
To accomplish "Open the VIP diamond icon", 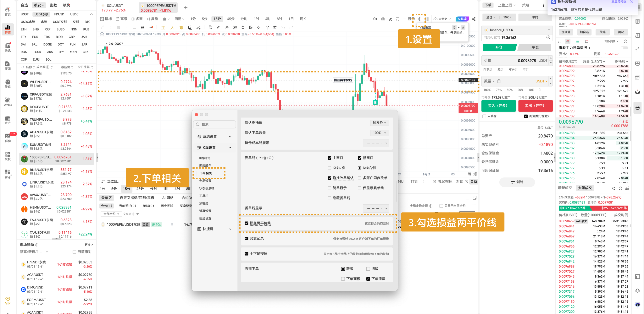I will coord(8,300).
